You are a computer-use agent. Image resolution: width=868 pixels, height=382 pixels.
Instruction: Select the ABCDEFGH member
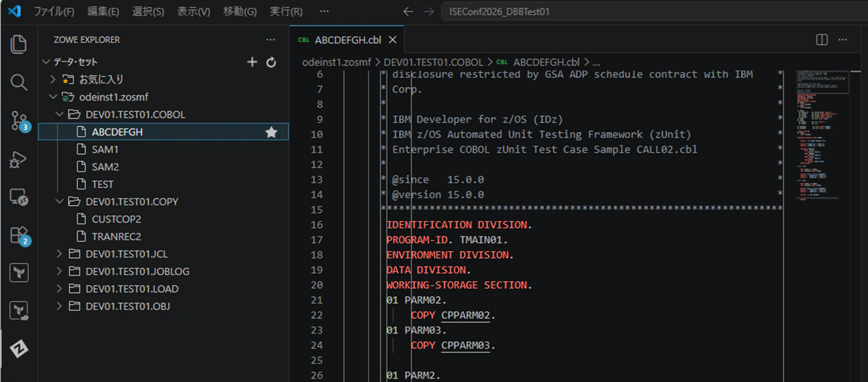point(164,132)
